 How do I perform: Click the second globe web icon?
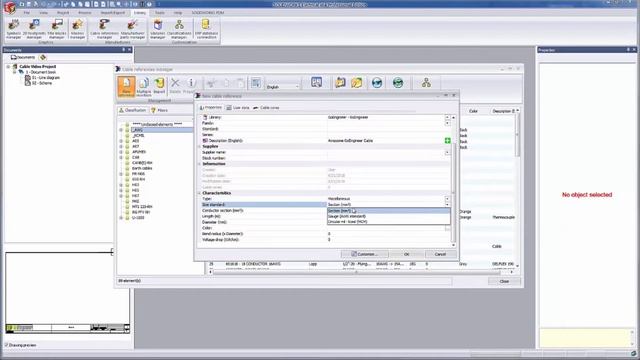coord(398,83)
